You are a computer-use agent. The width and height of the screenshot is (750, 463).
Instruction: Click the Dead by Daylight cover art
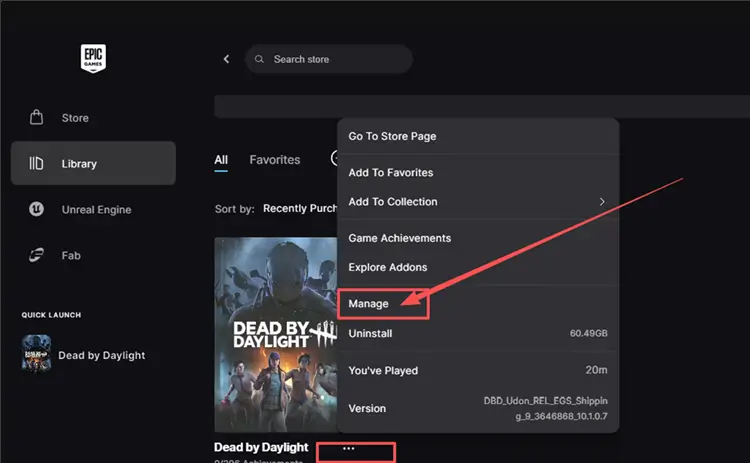pyautogui.click(x=276, y=334)
